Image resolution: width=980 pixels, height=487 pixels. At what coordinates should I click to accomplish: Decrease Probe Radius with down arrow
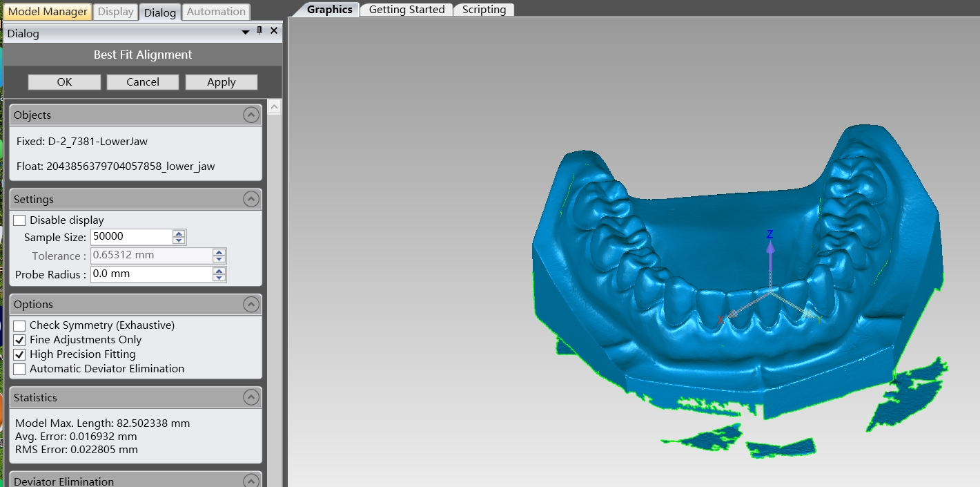point(219,278)
